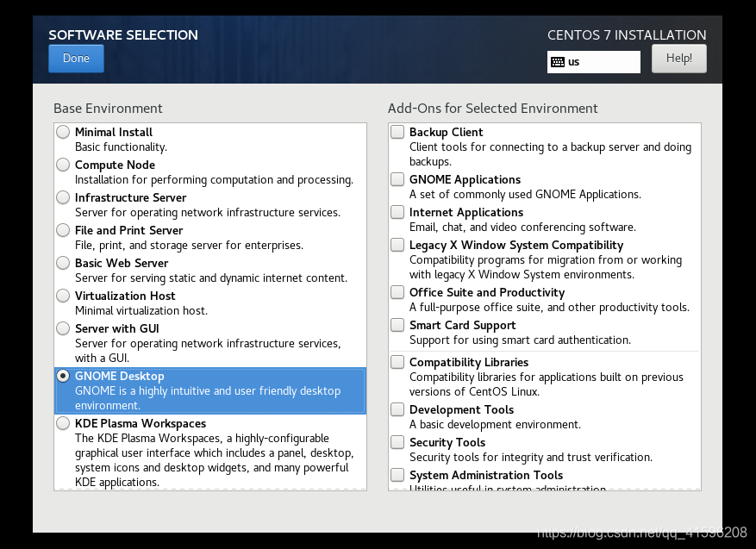Click 'The KDE Plasma Workspaces, a highly-configurable' text
The image size is (756, 549).
click(x=214, y=460)
